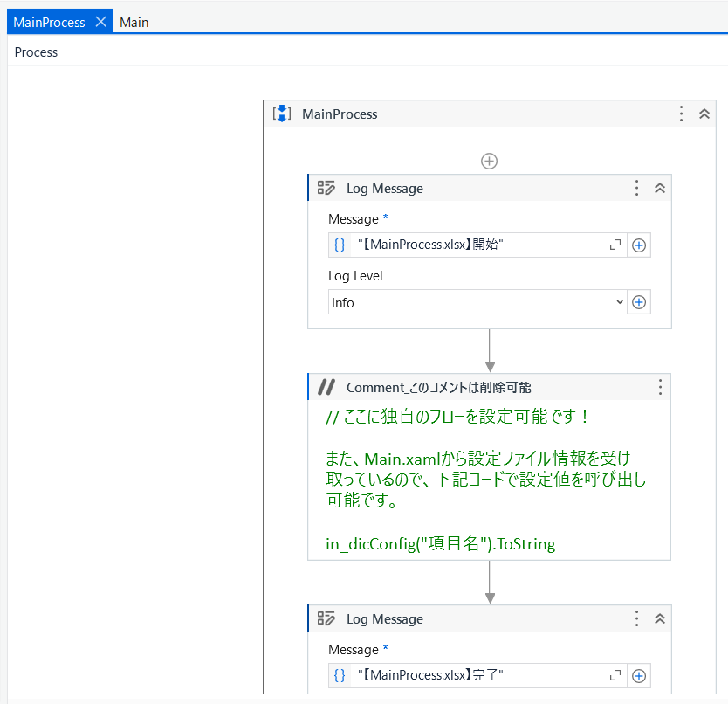
Task: Click the green comment text body
Action: (x=485, y=479)
